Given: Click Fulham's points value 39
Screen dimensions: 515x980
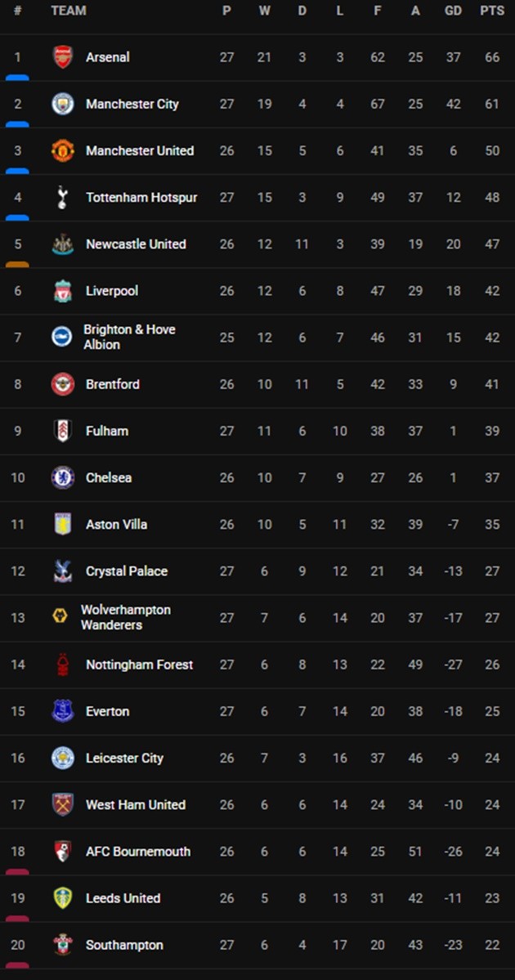Looking at the screenshot, I should tap(491, 431).
